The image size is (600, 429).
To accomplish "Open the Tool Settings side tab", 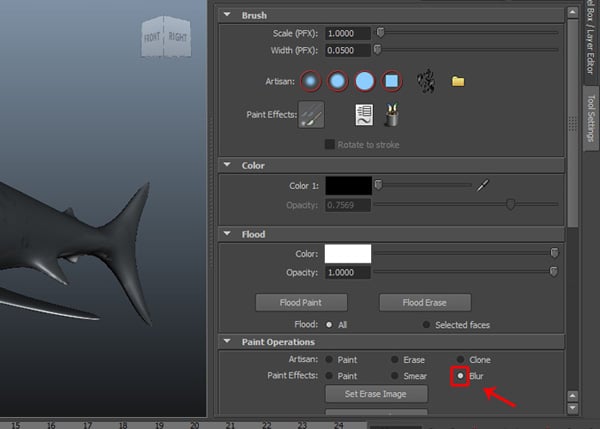I will pyautogui.click(x=591, y=118).
